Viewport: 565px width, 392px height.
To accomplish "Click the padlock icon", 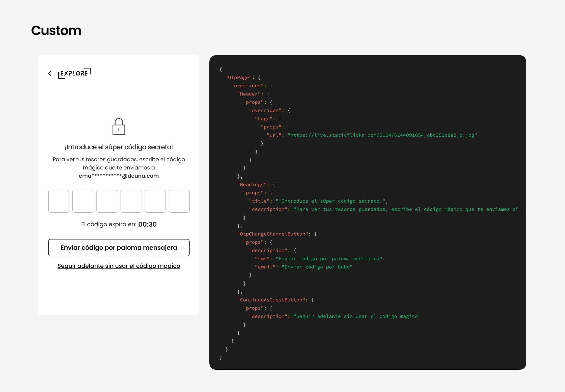I will coord(119,127).
